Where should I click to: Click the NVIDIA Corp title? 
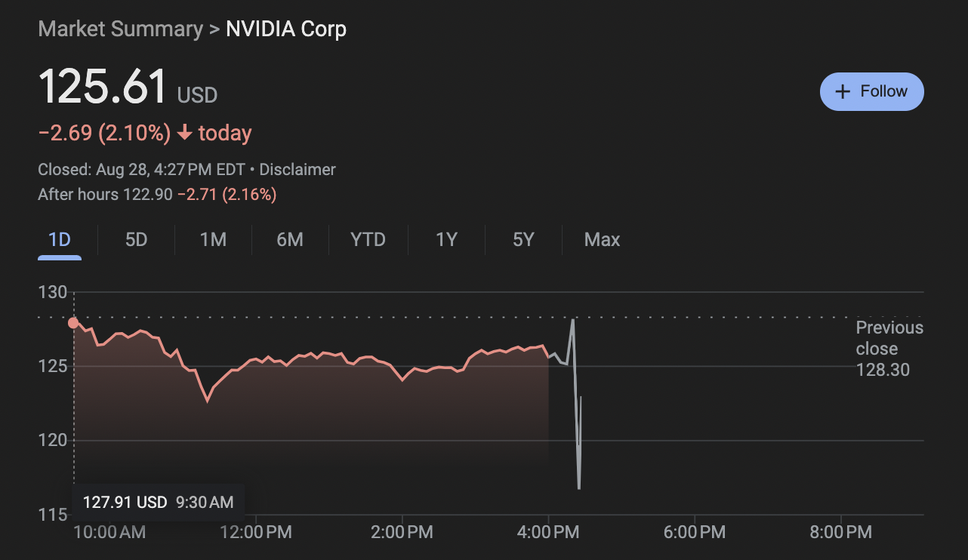tap(286, 29)
